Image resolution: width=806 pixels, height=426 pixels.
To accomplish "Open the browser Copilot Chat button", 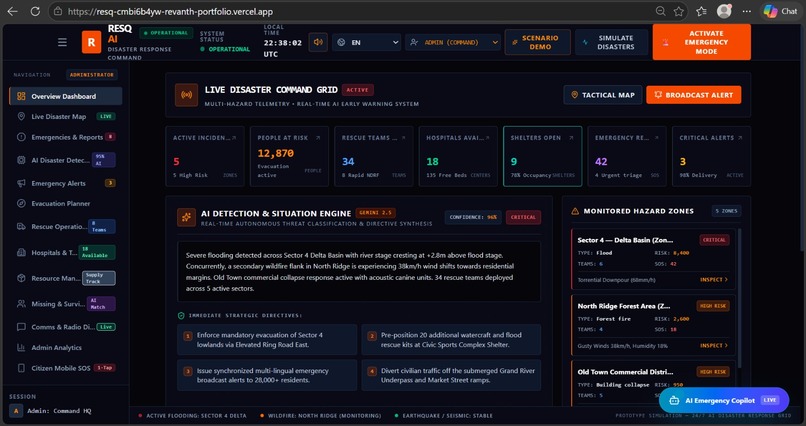I will click(x=780, y=11).
